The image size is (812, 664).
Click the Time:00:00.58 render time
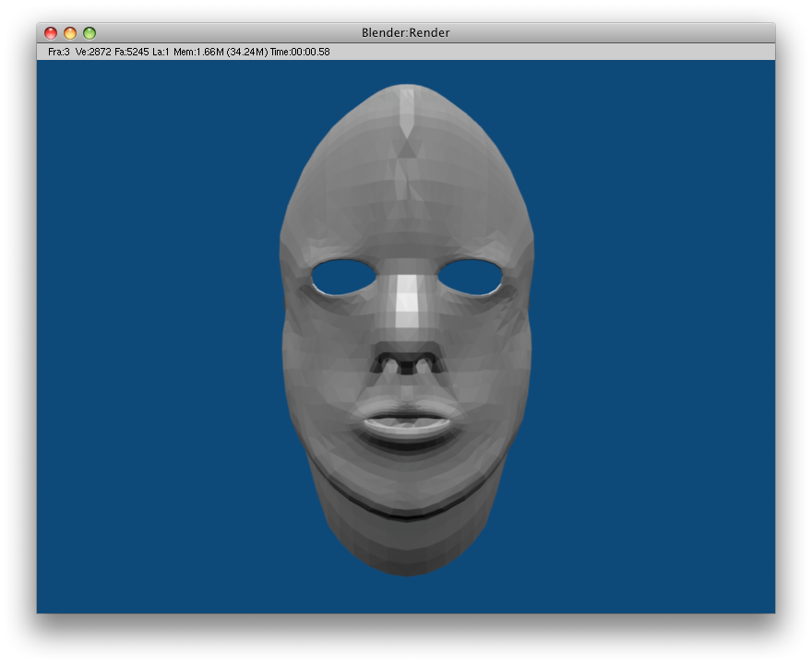click(x=300, y=52)
